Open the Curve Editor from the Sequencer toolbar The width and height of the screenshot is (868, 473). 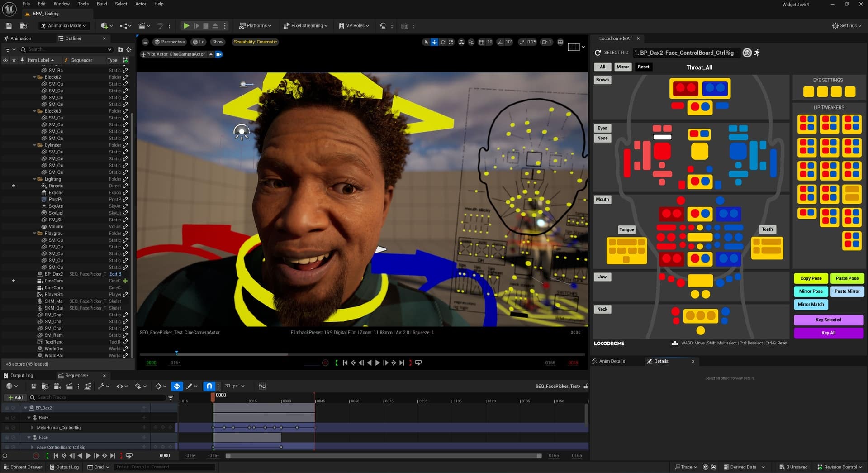pos(262,386)
